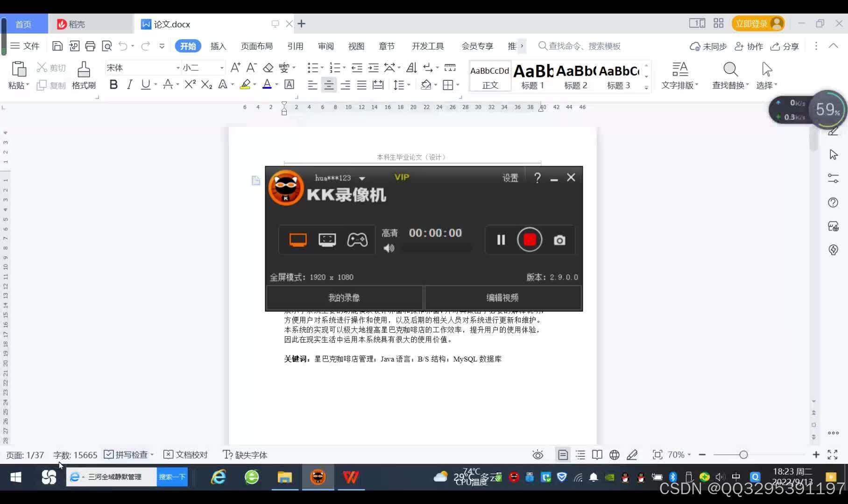
Task: Toggle right alignment
Action: coord(345,85)
